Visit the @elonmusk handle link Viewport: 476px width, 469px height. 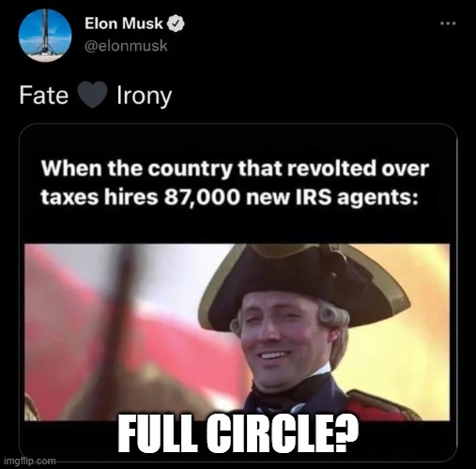pyautogui.click(x=126, y=46)
